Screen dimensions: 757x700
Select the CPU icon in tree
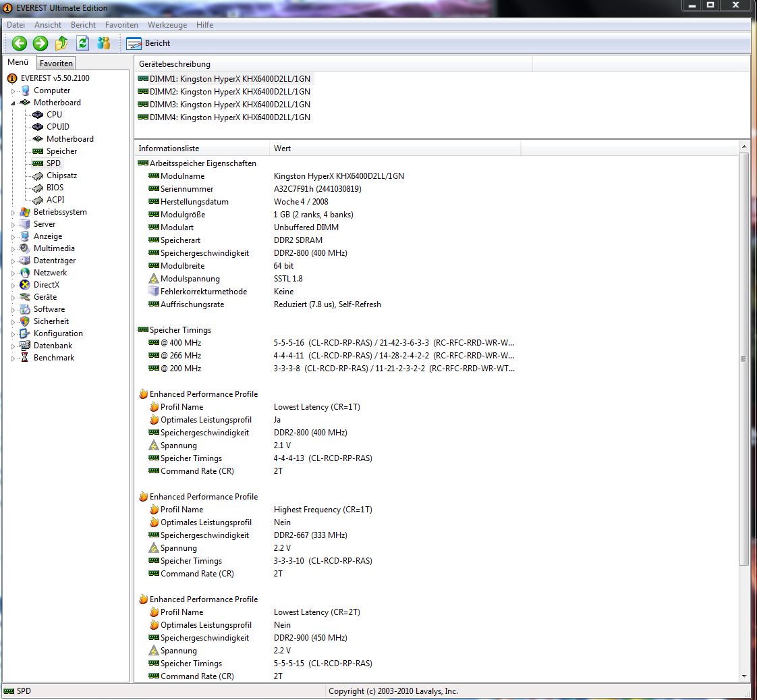(38, 115)
